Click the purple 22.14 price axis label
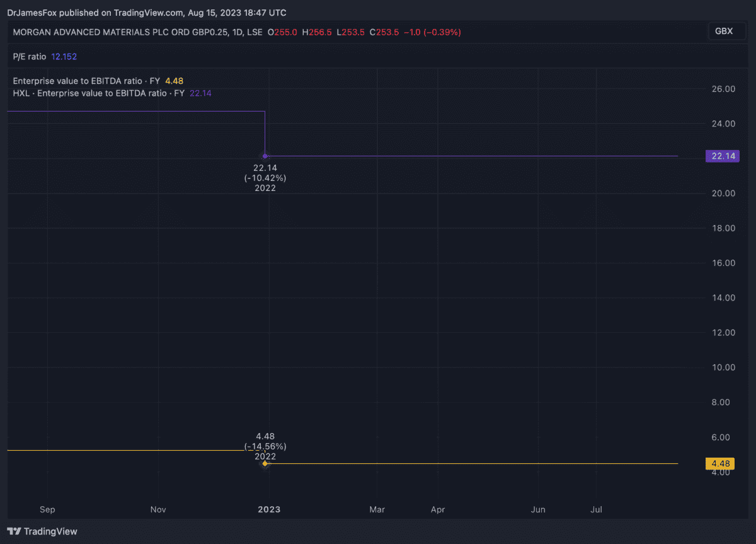Screen dimensions: 756x544 [x=721, y=156]
